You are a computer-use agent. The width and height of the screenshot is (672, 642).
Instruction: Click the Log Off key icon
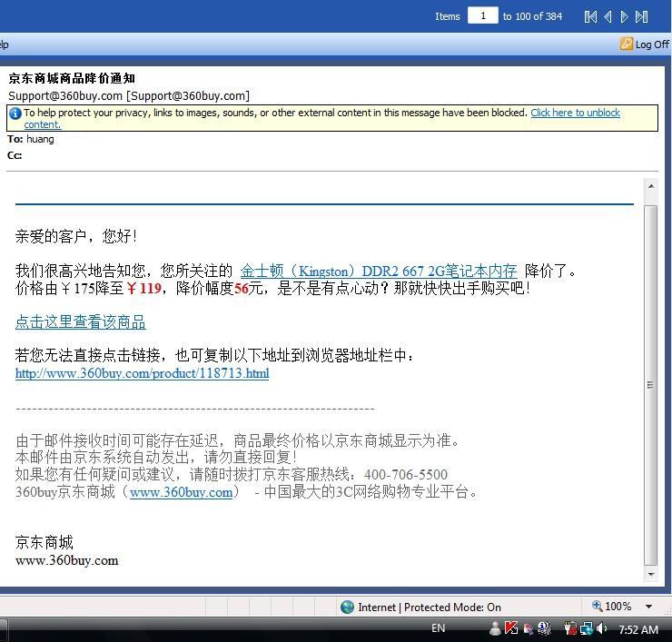click(x=627, y=44)
